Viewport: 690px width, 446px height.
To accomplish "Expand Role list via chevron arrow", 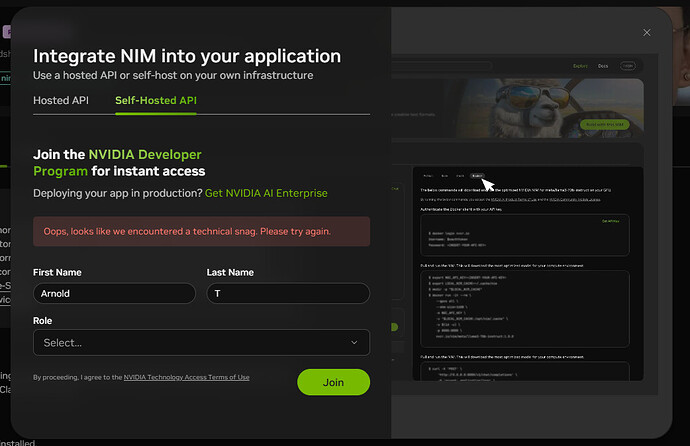I will [x=354, y=343].
